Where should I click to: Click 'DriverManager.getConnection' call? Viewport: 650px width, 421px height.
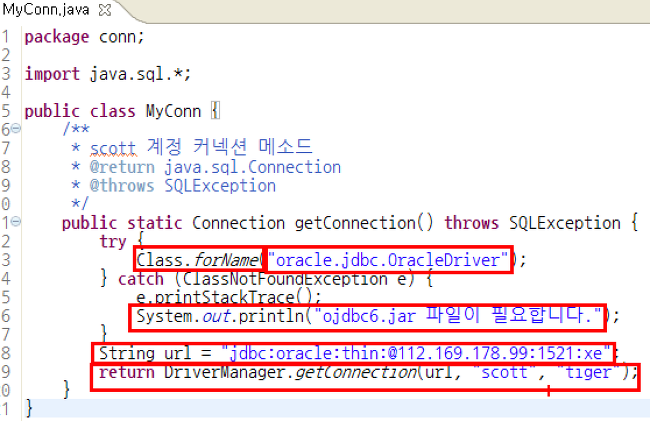point(291,372)
